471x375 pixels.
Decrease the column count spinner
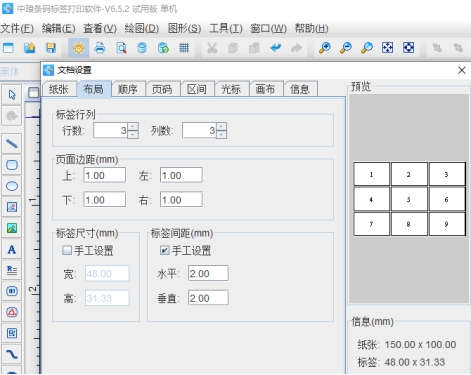point(222,134)
